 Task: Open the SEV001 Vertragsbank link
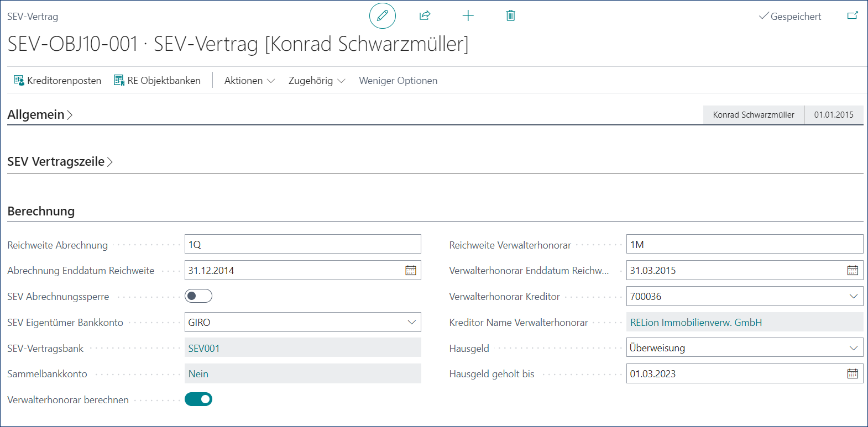[204, 348]
